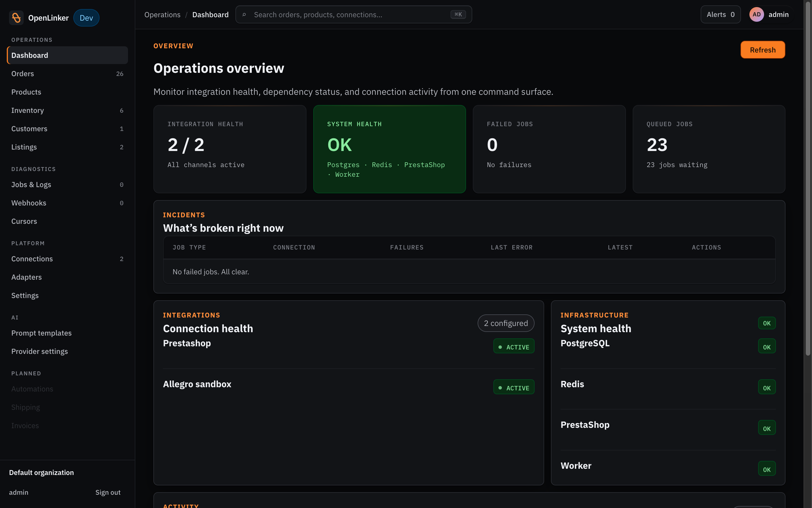Viewport: 812px width, 508px height.
Task: Open Cursors in Diagnostics
Action: (x=67, y=221)
